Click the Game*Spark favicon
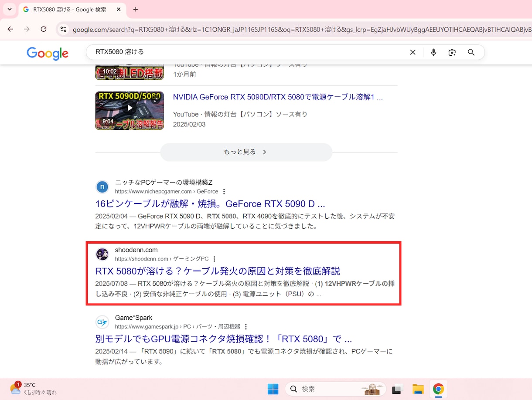532x400 pixels. (102, 322)
